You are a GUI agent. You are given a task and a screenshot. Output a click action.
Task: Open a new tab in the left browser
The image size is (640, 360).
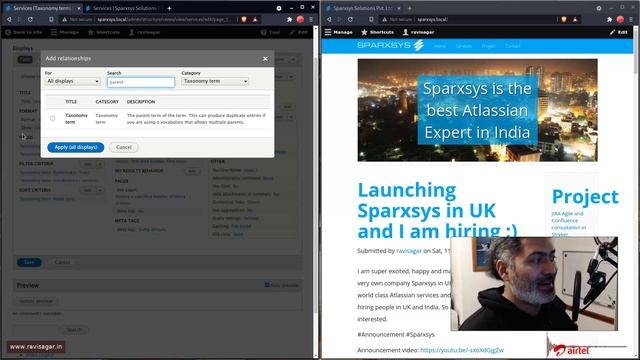coord(169,8)
